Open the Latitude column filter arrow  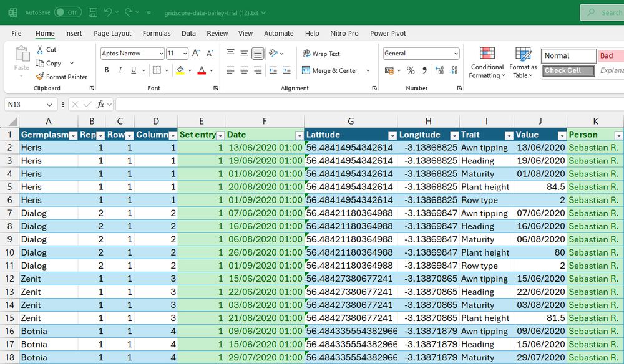pos(392,135)
